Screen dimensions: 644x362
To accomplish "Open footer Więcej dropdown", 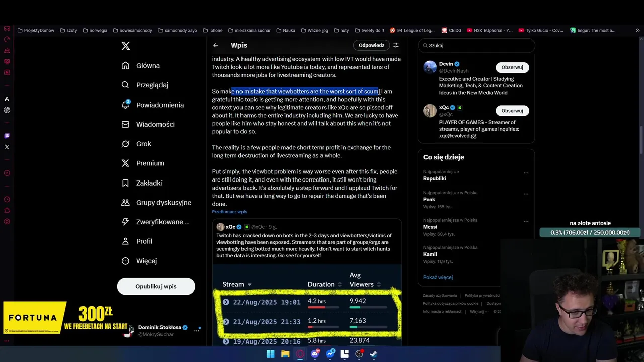I will [478, 312].
